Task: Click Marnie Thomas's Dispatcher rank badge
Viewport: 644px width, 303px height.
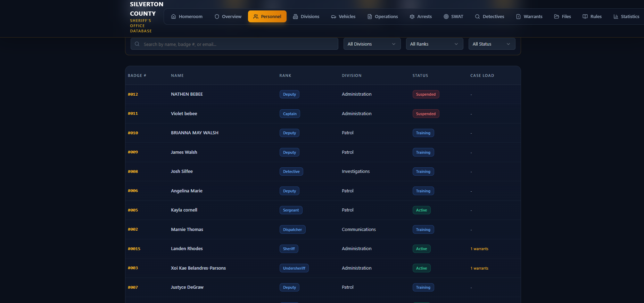Action: pyautogui.click(x=292, y=230)
